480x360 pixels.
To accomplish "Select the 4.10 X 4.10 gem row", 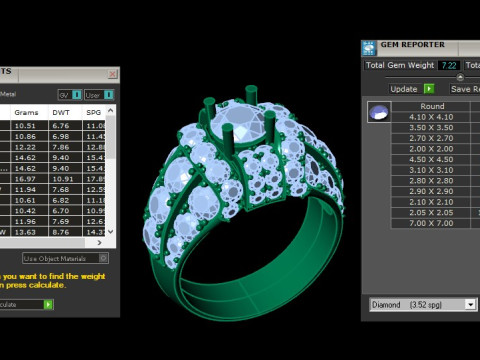I will click(x=431, y=117).
